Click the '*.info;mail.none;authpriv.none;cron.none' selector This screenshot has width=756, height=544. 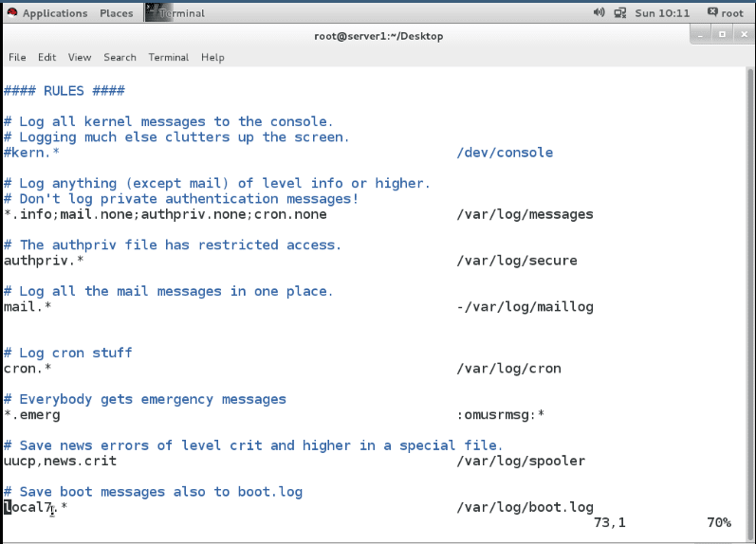pyautogui.click(x=165, y=214)
